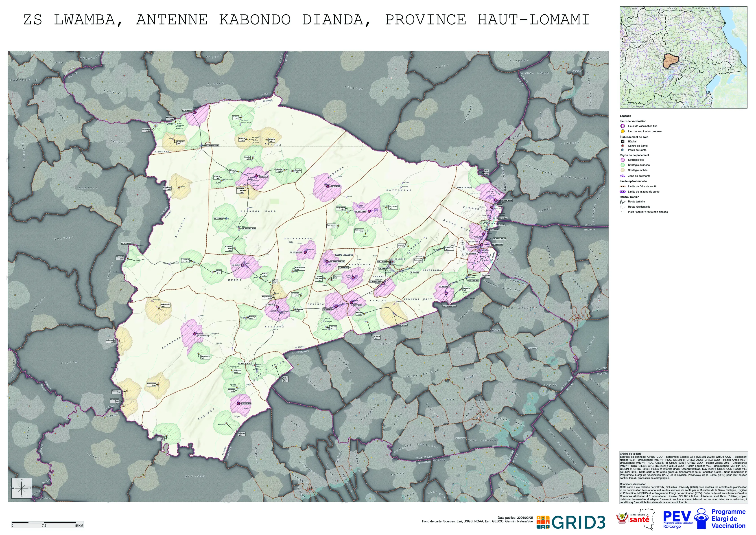Click the CS Kayashingo vaccination site marker
Image resolution: width=756 pixels, height=535 pixels.
(305, 252)
